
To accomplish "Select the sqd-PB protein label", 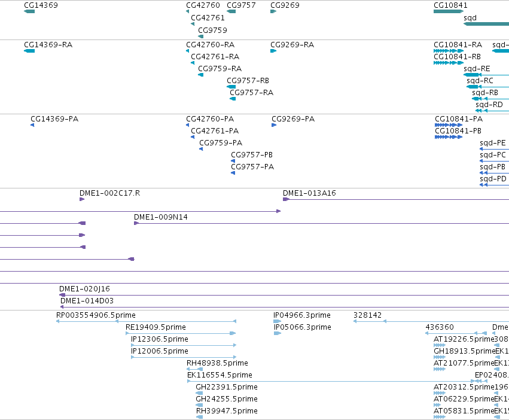I will (x=492, y=167).
